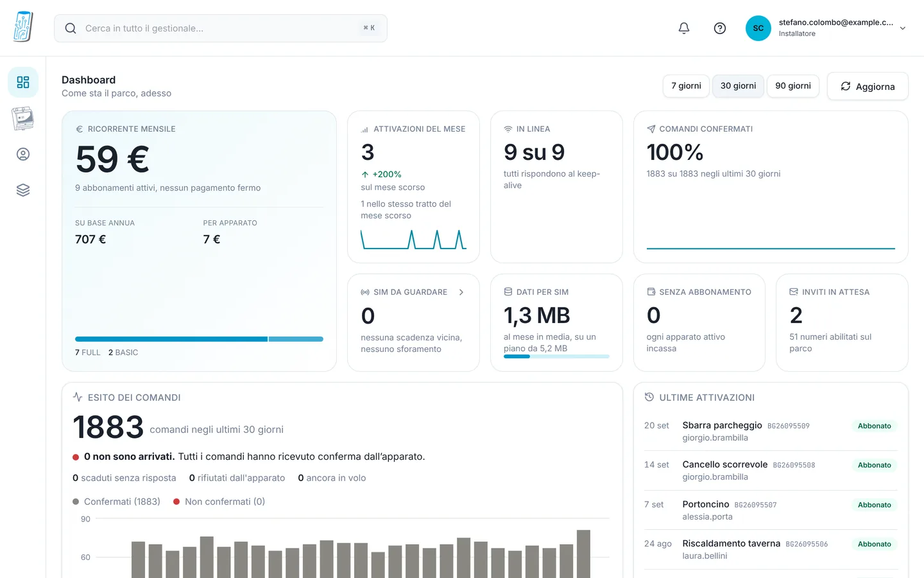Screen dimensions: 924x578
Task: Switch the period to 7 giorni
Action: click(x=686, y=86)
